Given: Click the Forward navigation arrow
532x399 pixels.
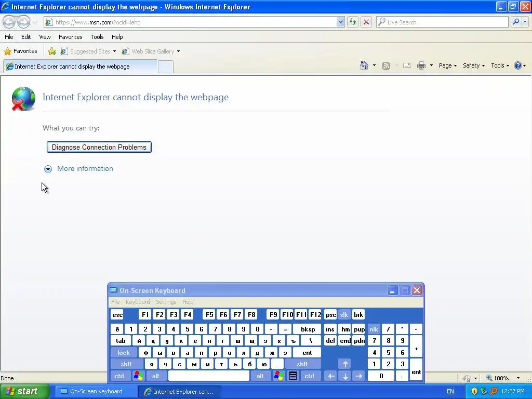Looking at the screenshot, I should tap(23, 22).
